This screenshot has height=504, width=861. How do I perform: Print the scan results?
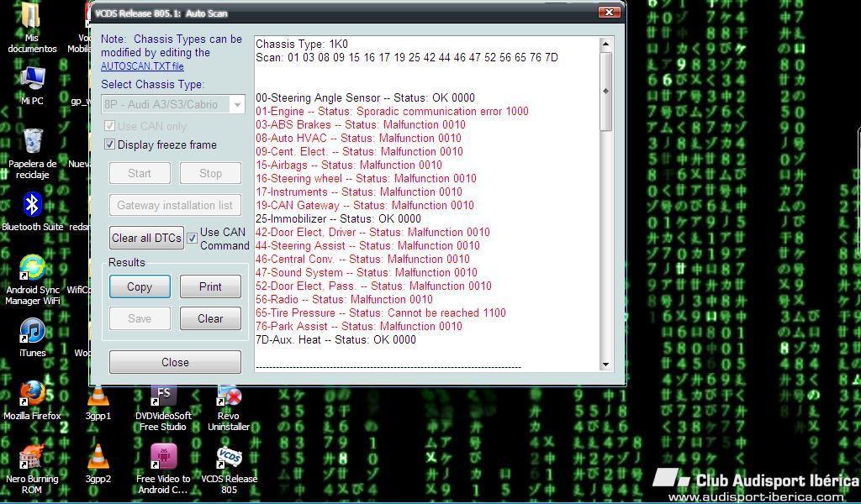(210, 286)
